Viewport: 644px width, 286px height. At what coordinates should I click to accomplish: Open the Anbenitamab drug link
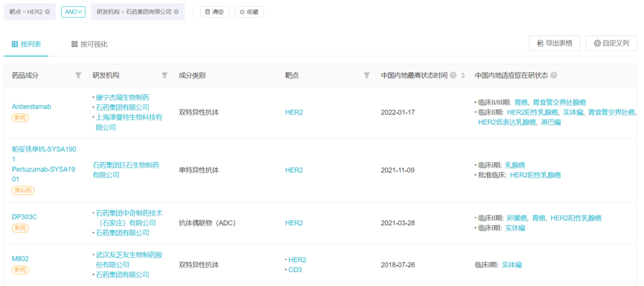[x=32, y=107]
